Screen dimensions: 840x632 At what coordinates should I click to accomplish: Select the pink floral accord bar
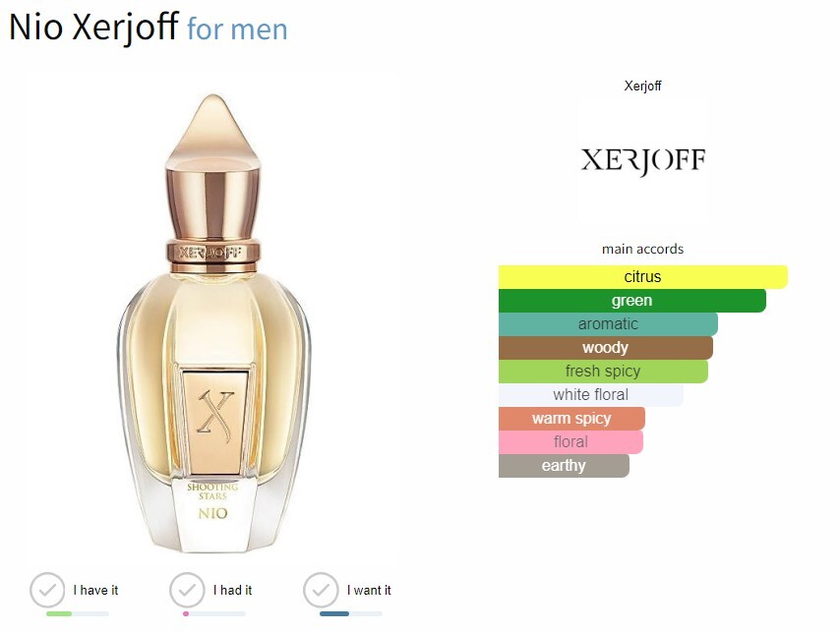click(x=570, y=441)
